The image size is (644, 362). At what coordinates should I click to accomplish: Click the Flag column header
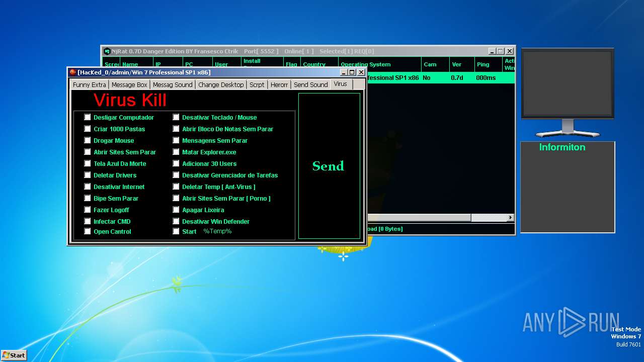coord(291,64)
